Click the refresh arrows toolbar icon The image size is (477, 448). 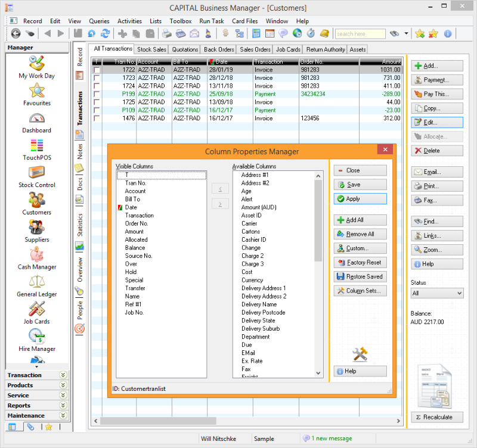pyautogui.click(x=106, y=33)
